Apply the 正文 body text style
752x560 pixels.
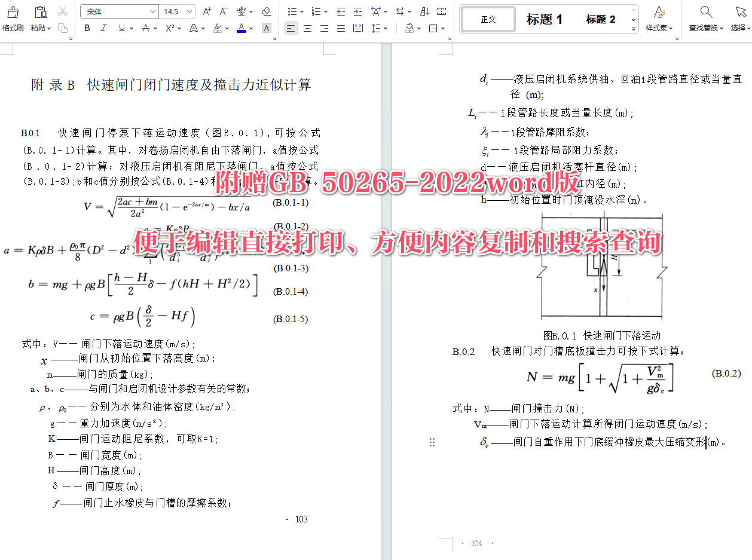point(488,19)
